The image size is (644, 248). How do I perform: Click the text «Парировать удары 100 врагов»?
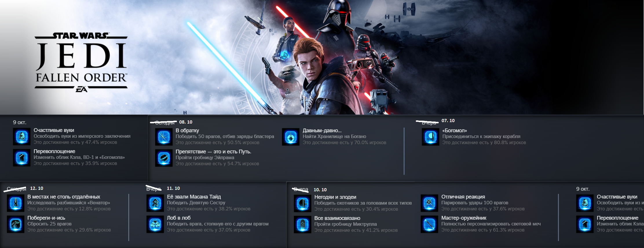(475, 203)
